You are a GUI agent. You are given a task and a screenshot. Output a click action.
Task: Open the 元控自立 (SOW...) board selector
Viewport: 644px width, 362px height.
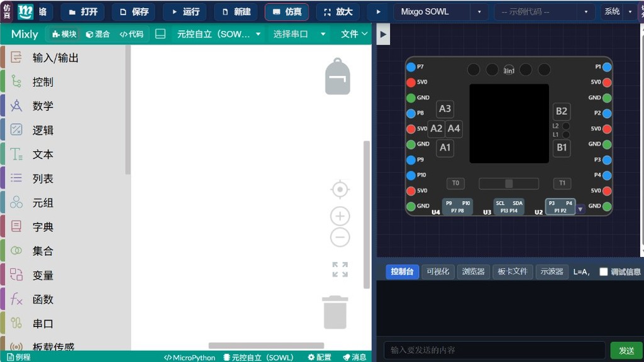coord(218,34)
